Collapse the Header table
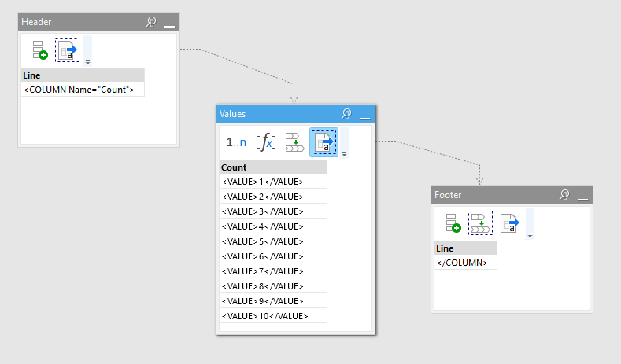Viewport: 621px width, 364px height. tap(169, 24)
